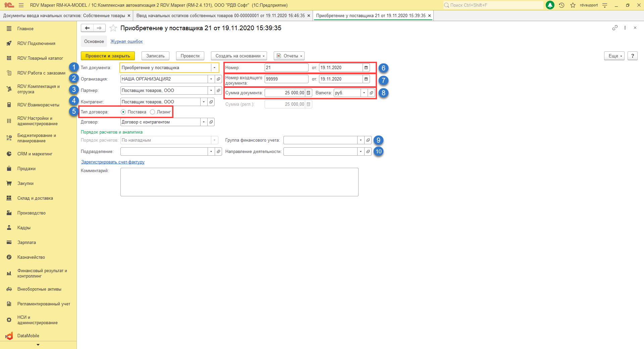
Task: Click the Записать button
Action: click(x=155, y=56)
